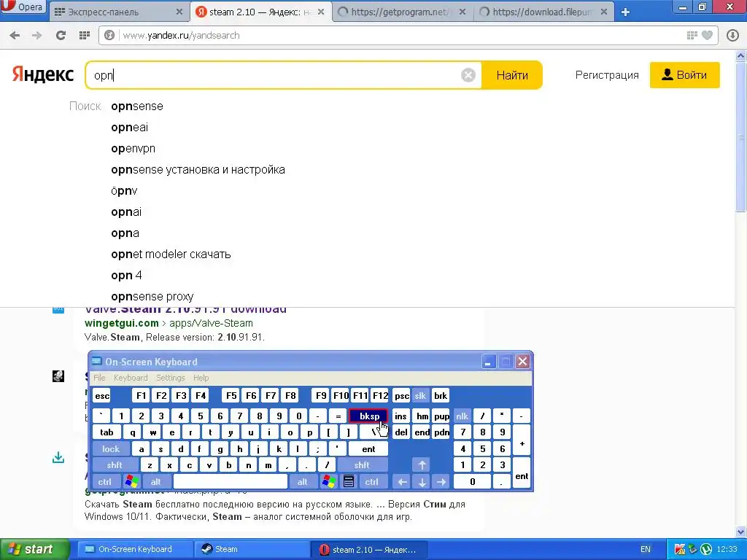Click the up arrow key on keyboard
This screenshot has width=747, height=560.
(x=422, y=465)
